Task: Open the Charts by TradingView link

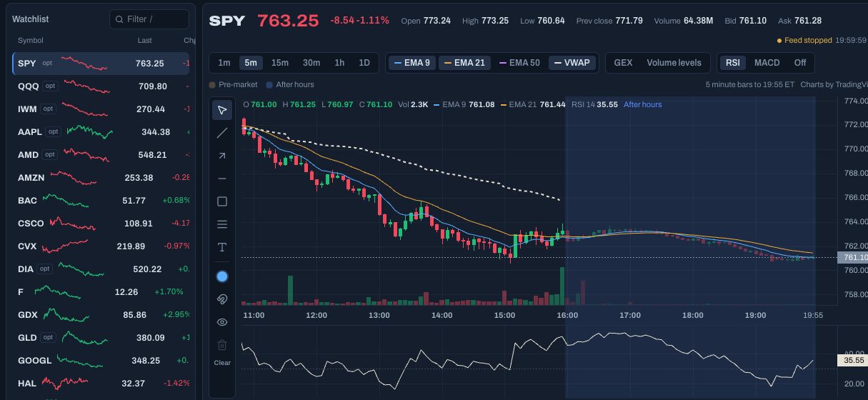Action: 834,84
